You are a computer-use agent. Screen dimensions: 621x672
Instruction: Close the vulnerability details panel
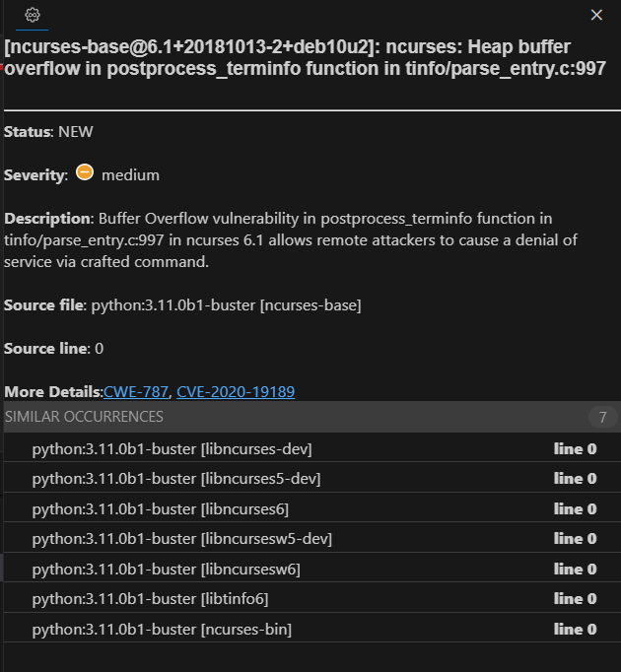(595, 15)
